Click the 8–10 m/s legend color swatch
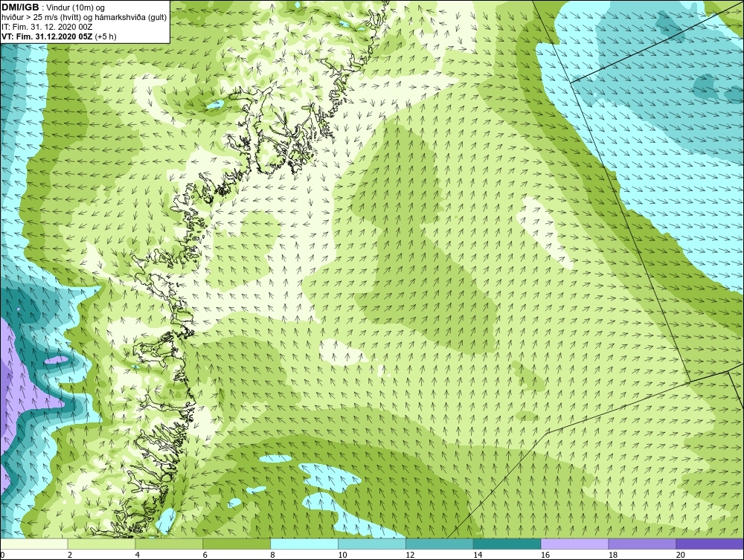744x560 pixels. (x=304, y=544)
